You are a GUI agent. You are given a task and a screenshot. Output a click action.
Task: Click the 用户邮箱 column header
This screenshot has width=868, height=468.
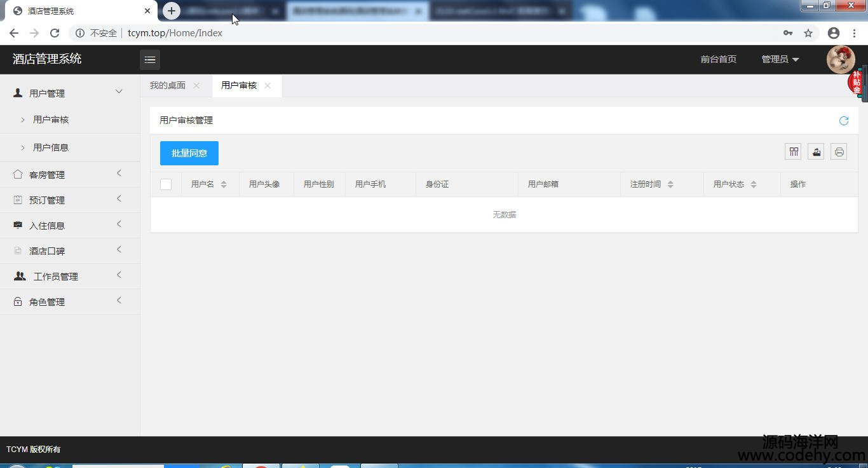tap(543, 184)
